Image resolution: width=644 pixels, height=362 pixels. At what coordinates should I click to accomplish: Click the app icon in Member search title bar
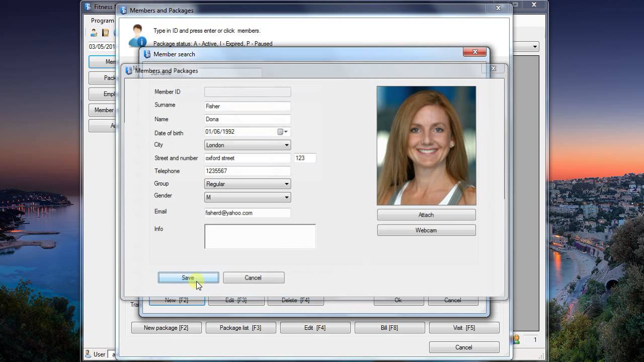pyautogui.click(x=147, y=54)
